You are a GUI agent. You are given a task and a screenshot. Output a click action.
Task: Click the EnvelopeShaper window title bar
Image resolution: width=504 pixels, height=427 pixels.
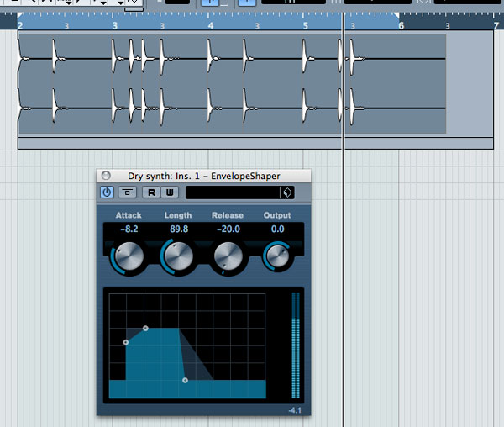pos(204,176)
